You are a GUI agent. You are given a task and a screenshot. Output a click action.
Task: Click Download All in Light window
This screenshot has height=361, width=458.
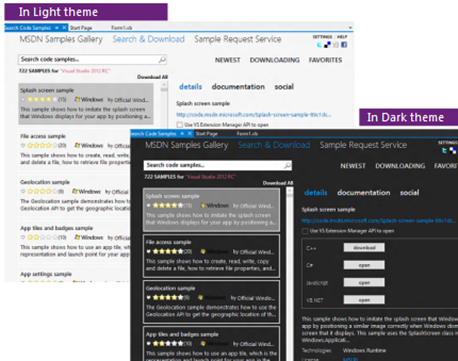[152, 77]
